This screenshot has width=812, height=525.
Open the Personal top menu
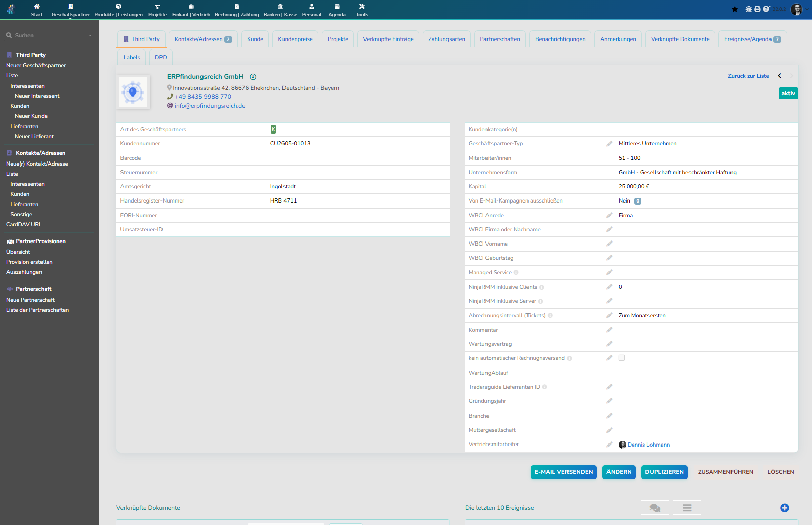tap(312, 10)
